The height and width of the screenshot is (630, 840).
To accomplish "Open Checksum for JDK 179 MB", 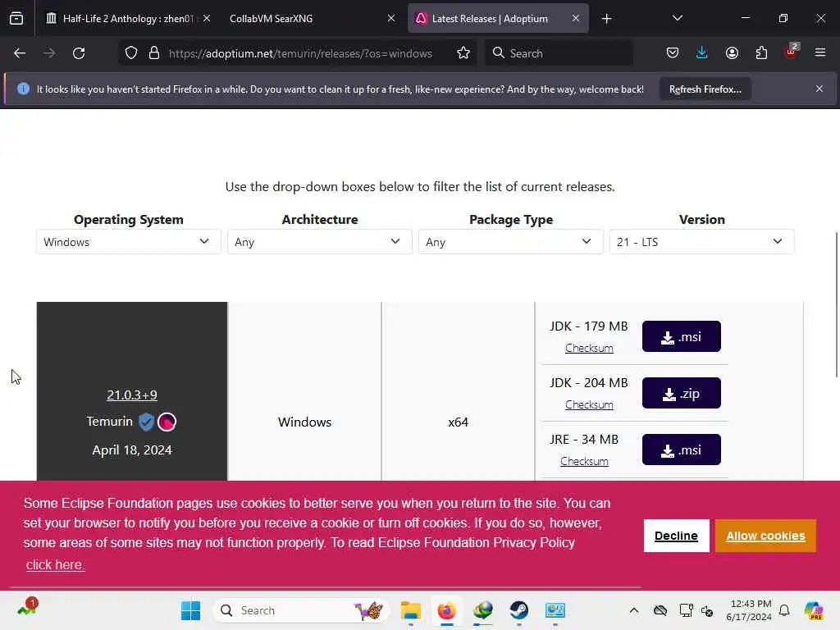I will (589, 348).
